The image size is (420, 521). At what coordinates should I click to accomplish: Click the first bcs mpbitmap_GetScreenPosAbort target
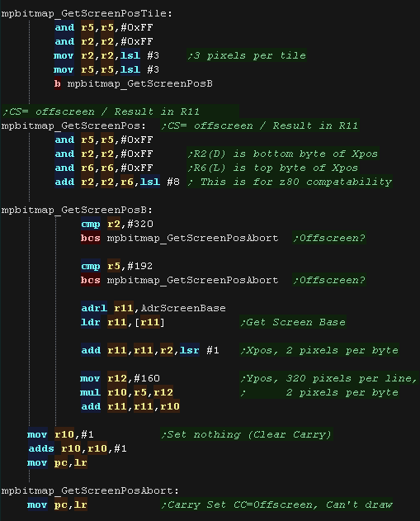pos(192,239)
